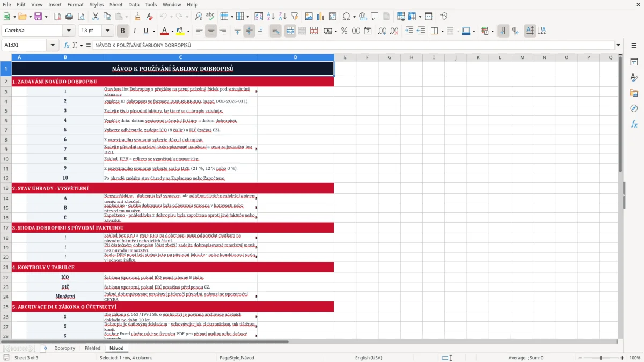Expand the Borders dropdown arrow
Viewport: 644px width, 362px height.
[443, 31]
